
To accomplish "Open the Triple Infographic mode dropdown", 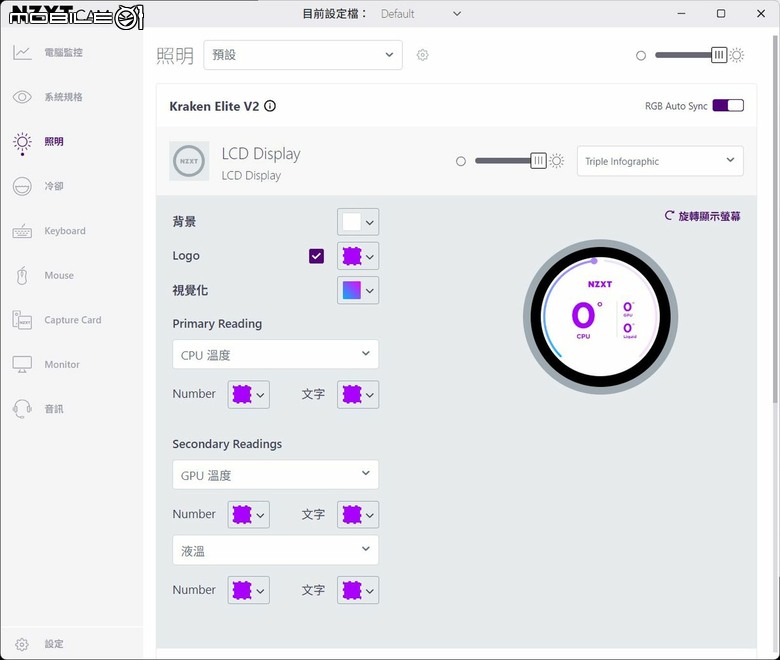I will point(660,161).
